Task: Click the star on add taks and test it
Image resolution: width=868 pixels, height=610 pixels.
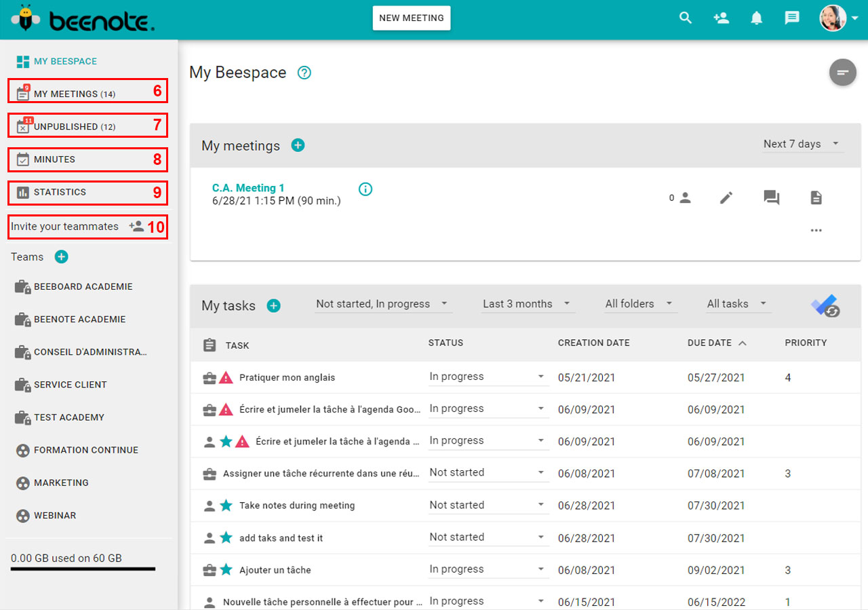Action: [x=226, y=537]
